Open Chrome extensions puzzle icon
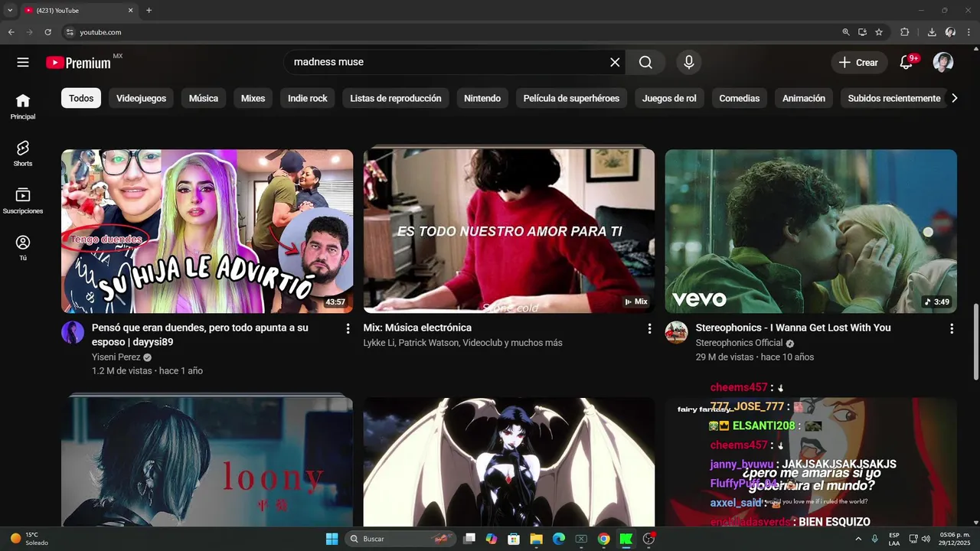The height and width of the screenshot is (551, 980). (x=905, y=32)
